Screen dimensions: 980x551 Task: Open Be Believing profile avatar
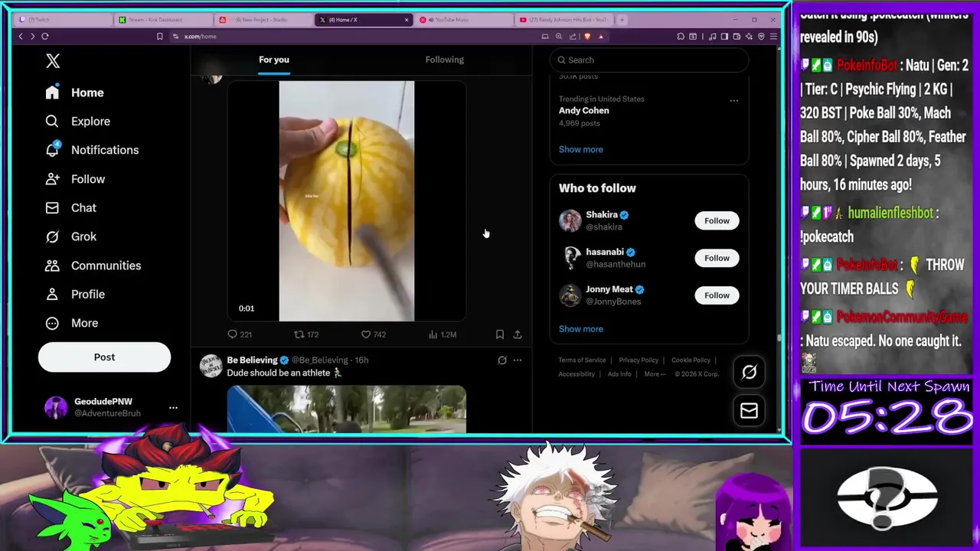[x=211, y=366]
